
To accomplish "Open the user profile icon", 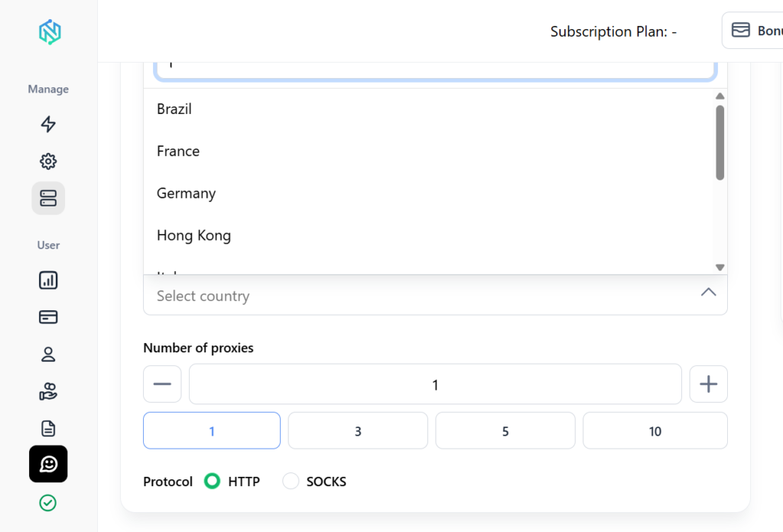I will (x=48, y=355).
